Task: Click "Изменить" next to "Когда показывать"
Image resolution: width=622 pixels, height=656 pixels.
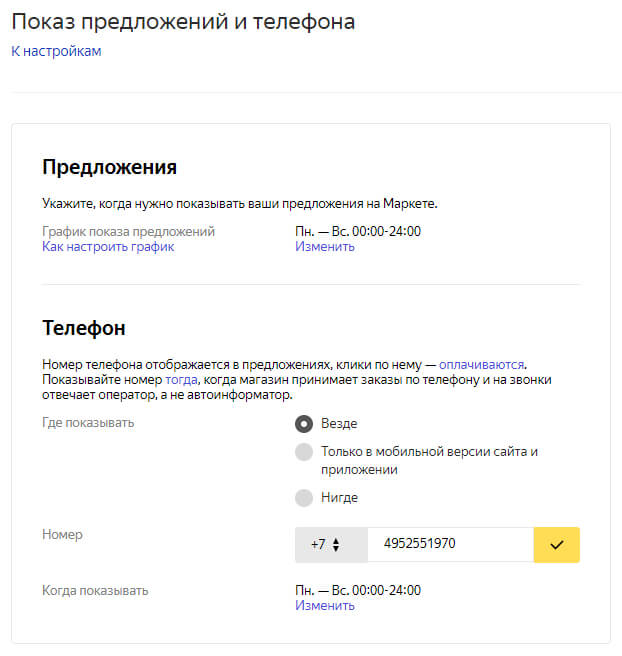Action: pos(324,605)
